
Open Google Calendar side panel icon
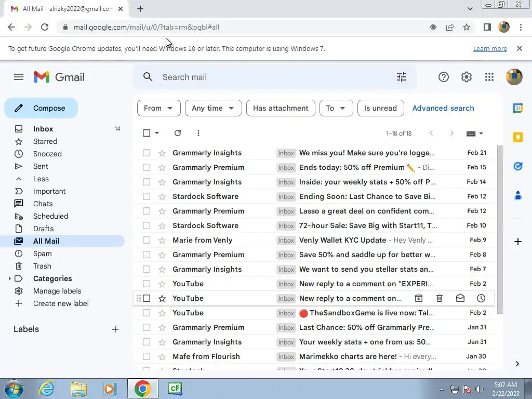tap(518, 108)
